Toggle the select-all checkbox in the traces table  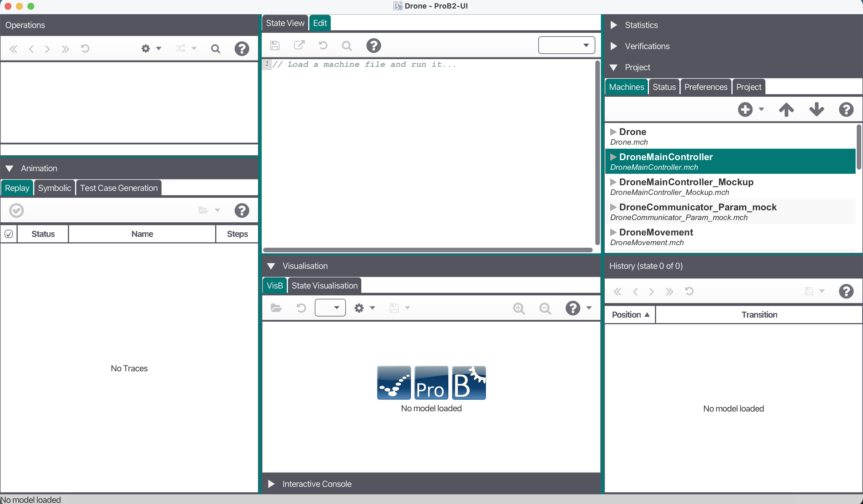pyautogui.click(x=9, y=234)
